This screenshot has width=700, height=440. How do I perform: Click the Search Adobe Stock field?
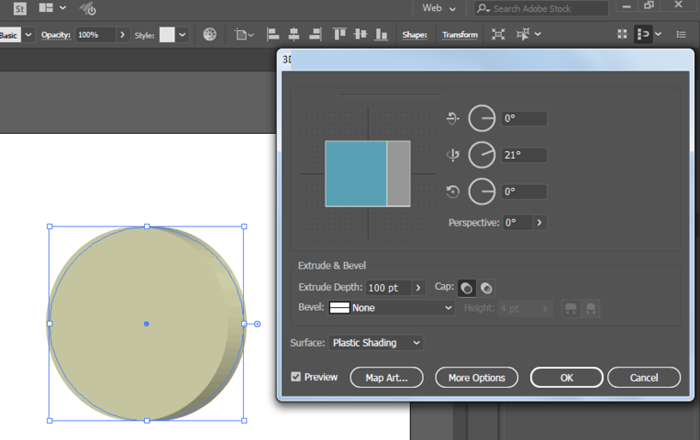(x=543, y=8)
